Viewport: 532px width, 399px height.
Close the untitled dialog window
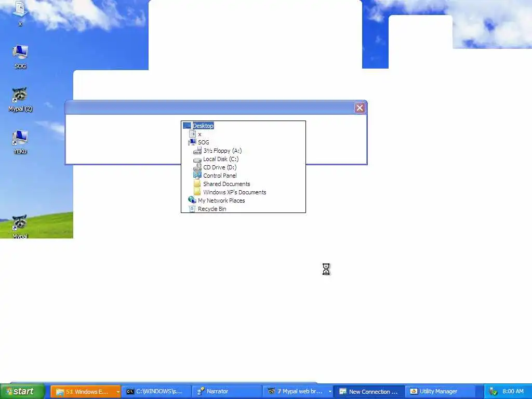[x=360, y=108]
